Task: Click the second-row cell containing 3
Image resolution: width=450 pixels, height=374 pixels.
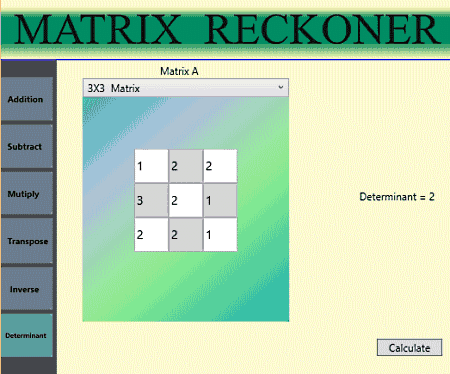Action: pos(151,200)
